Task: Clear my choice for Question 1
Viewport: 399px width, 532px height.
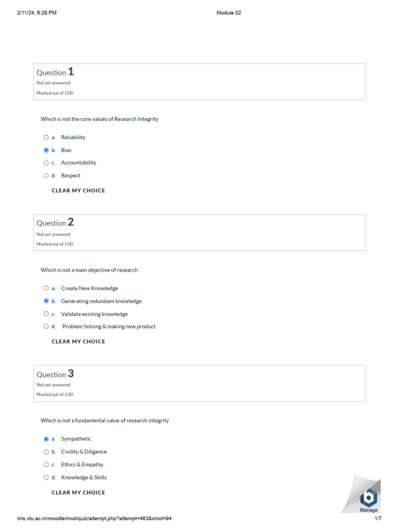Action: 78,191
